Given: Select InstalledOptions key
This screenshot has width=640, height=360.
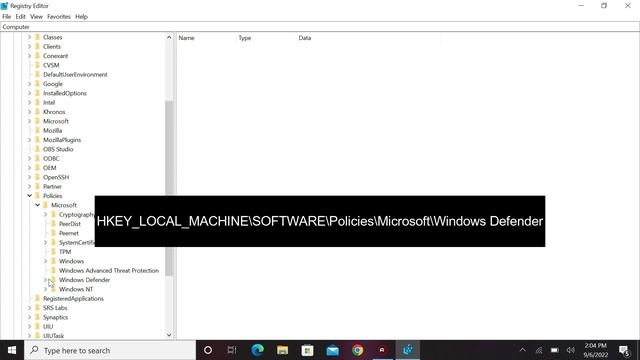Looking at the screenshot, I should click(65, 93).
